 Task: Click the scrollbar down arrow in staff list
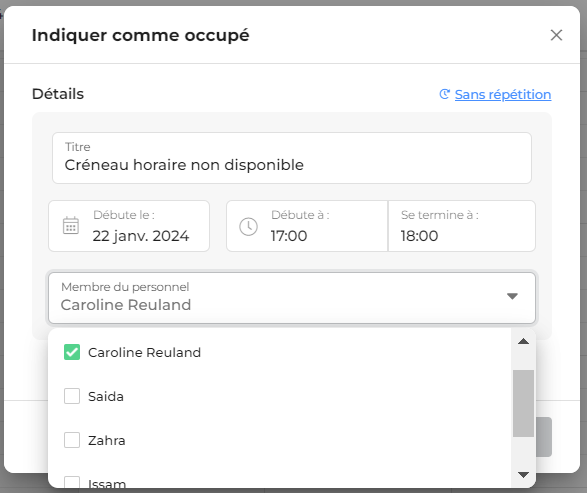(x=523, y=475)
